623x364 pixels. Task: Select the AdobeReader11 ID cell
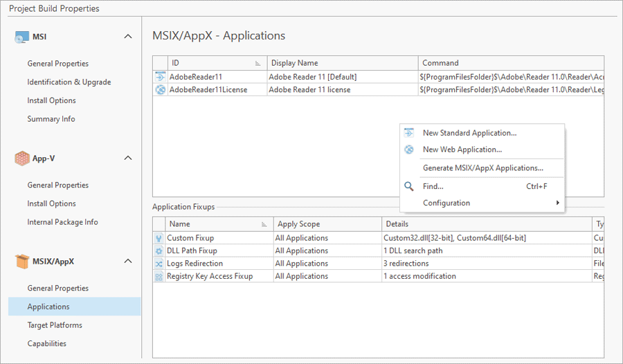(217, 77)
